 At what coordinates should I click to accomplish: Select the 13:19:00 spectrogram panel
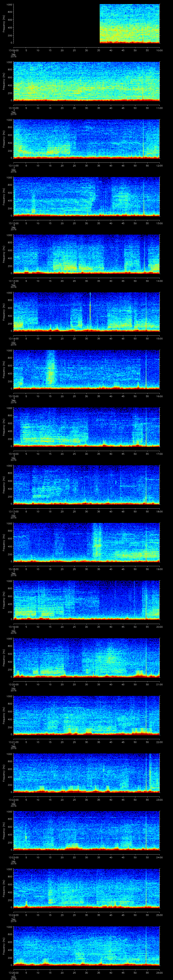tap(86, 600)
